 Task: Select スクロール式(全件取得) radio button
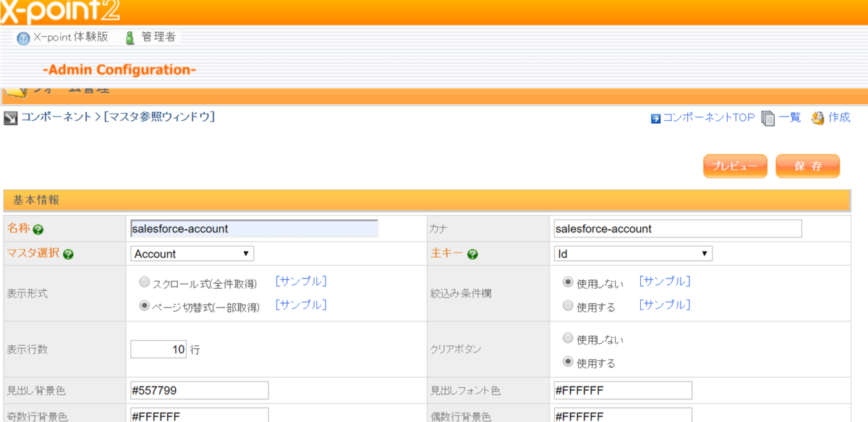pos(144,282)
